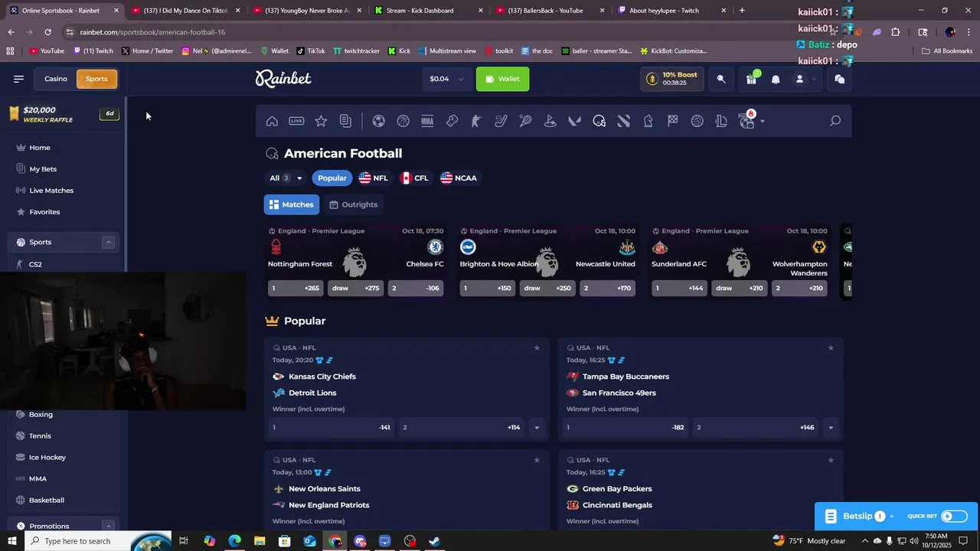This screenshot has height=551, width=980.
Task: Select the MMA icon in sports bar
Action: (x=427, y=121)
